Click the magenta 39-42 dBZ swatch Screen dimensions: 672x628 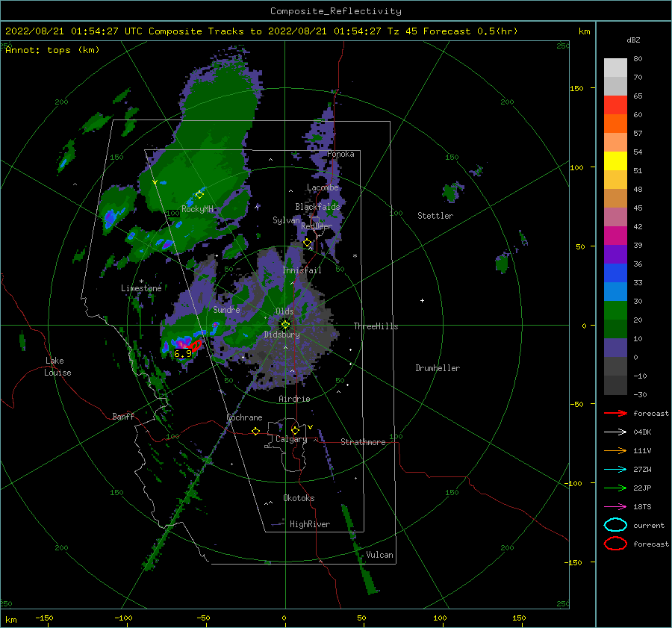tap(615, 236)
